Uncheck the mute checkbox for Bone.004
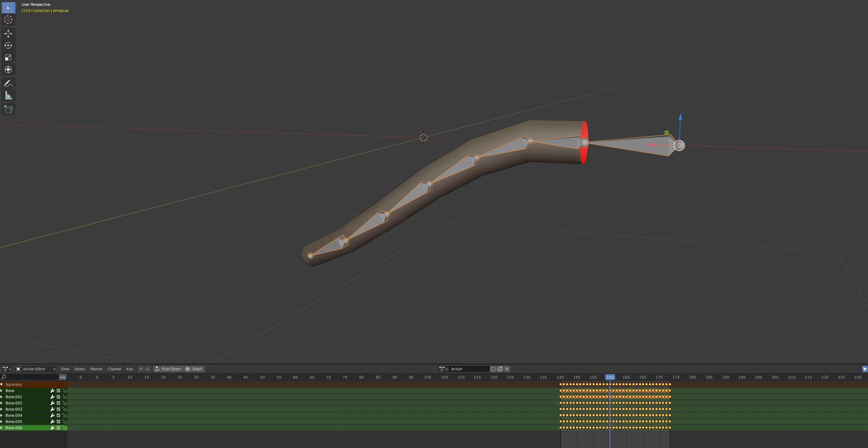This screenshot has height=448, width=868. [x=58, y=415]
